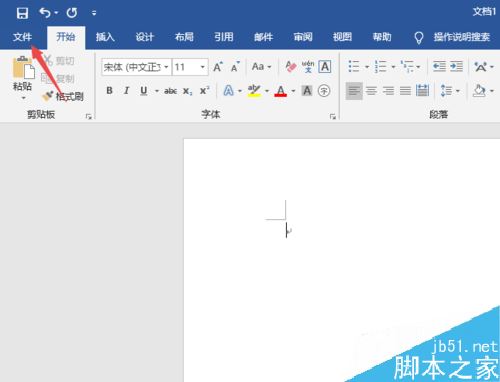The image size is (500, 382).
Task: Open the highlight color dropdown arrow
Action: [x=267, y=91]
